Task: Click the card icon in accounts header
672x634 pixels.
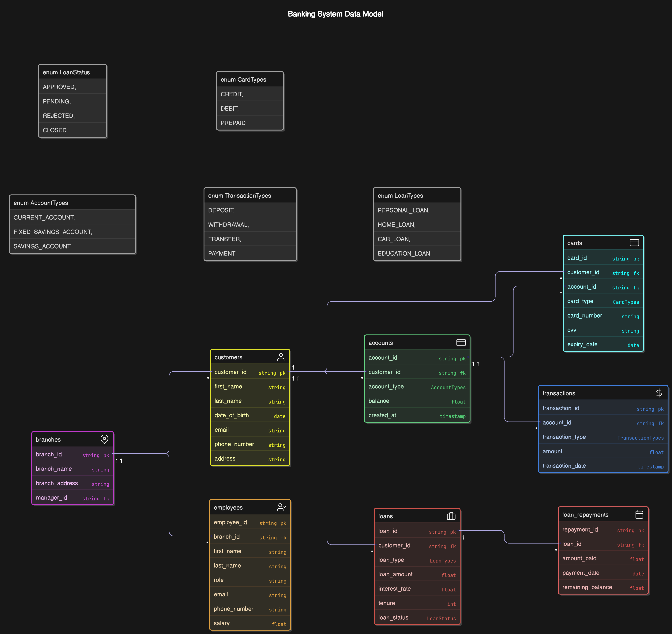Action: (461, 342)
